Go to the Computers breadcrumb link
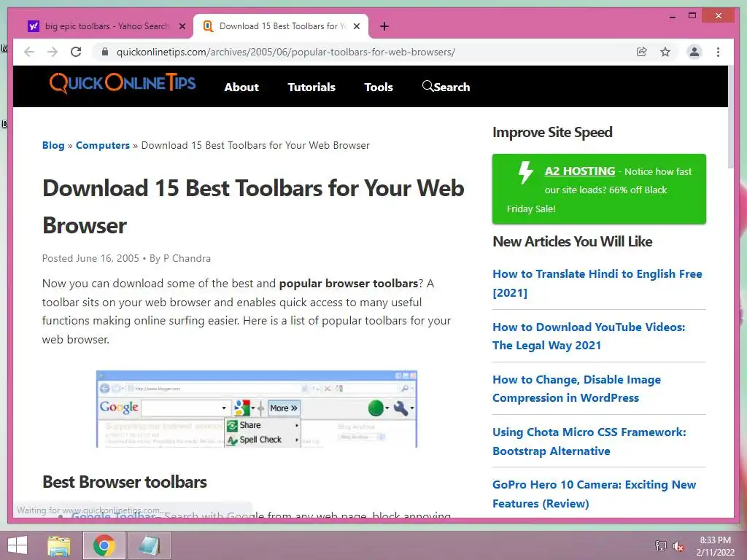 point(102,145)
